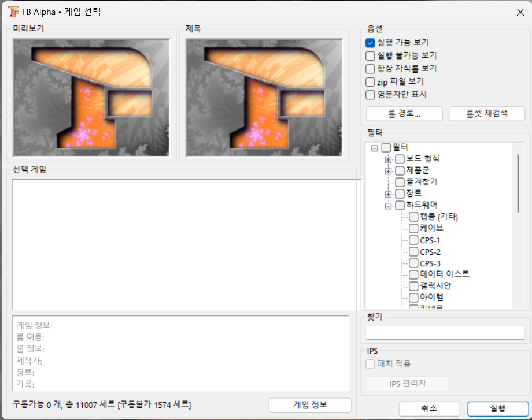Viewport: 532px width, 420px height.
Task: Click the 롬셋 재검색 button
Action: point(487,114)
